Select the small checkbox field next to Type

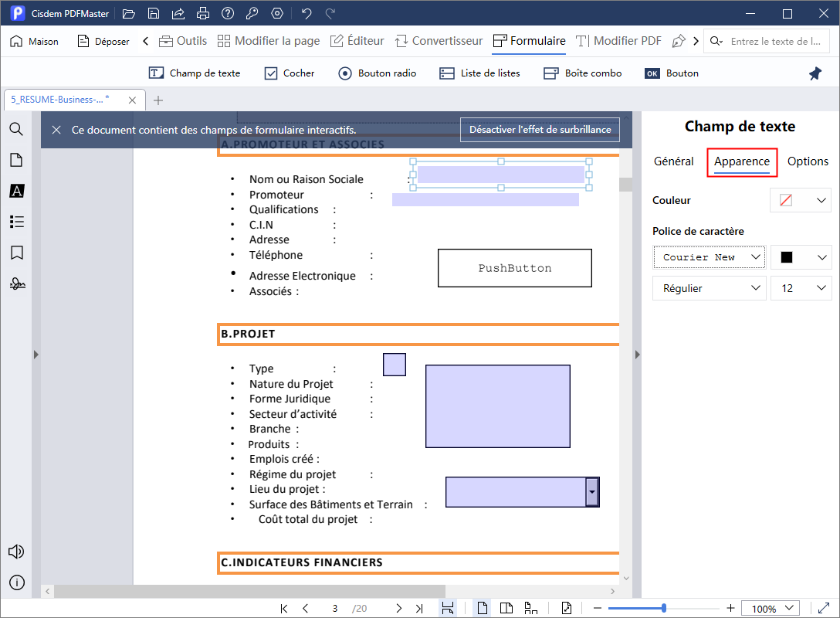(x=395, y=365)
